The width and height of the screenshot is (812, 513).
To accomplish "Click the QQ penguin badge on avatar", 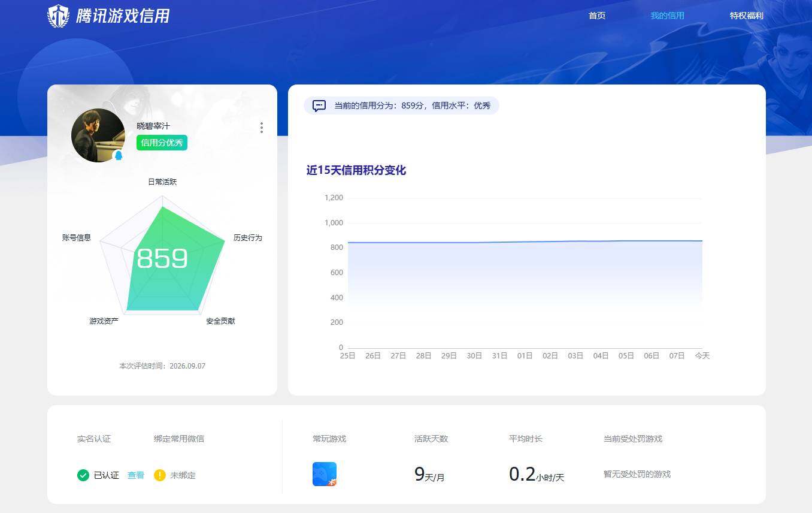I will 118,156.
